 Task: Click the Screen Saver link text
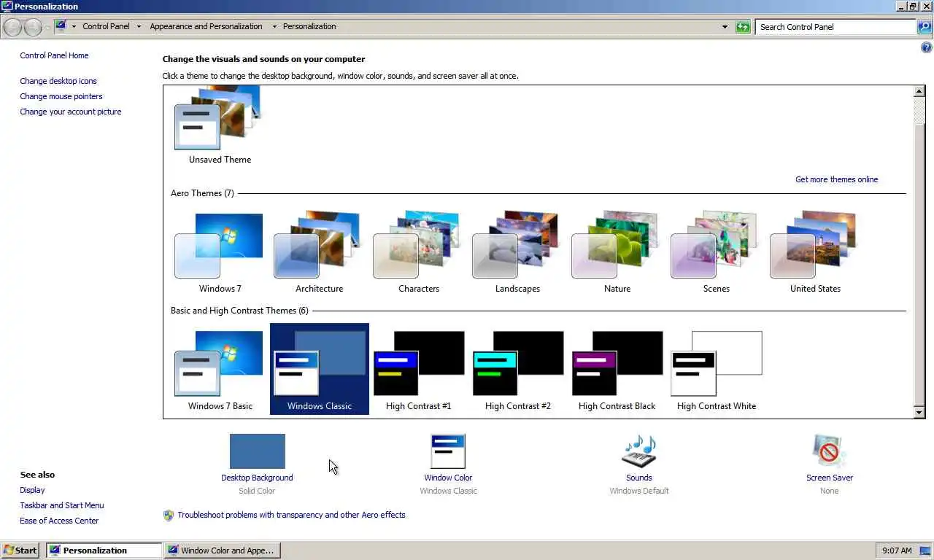pos(829,478)
